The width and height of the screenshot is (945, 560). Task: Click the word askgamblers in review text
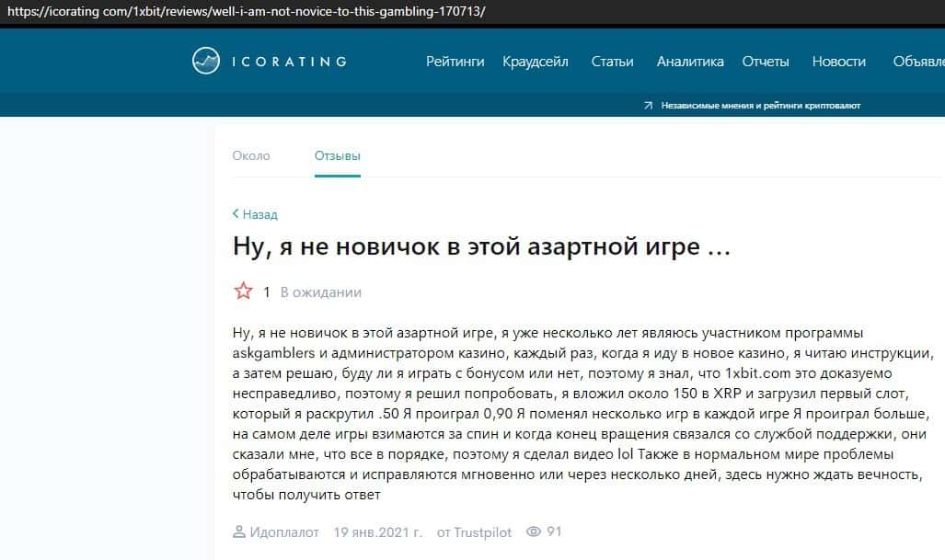273,353
